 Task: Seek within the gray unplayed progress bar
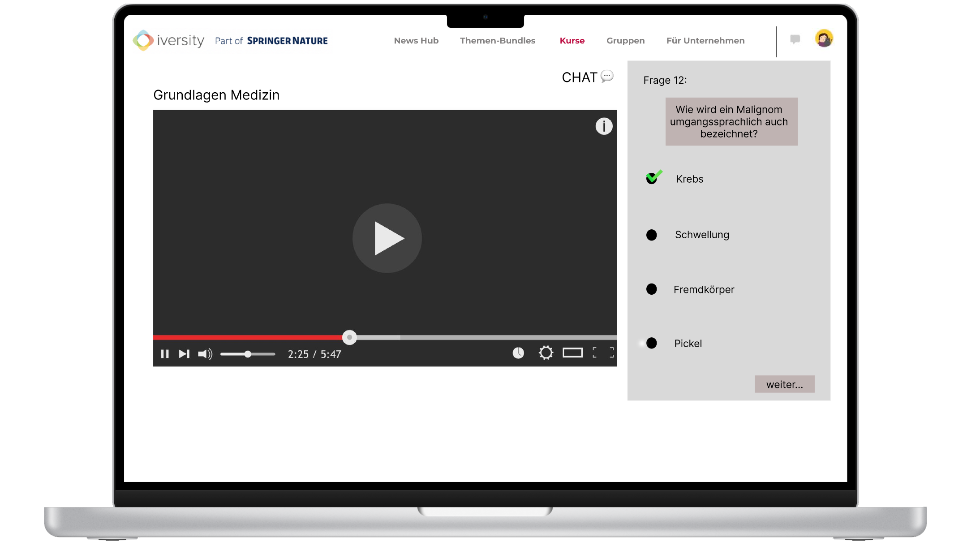tap(487, 337)
